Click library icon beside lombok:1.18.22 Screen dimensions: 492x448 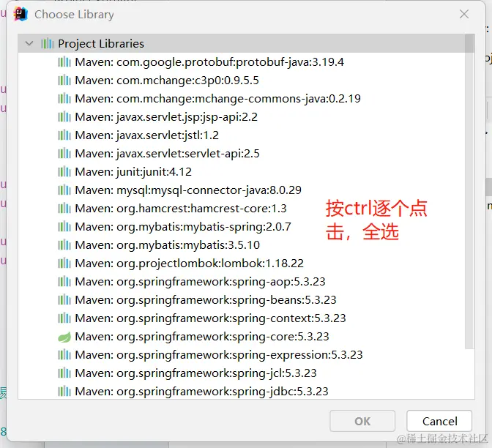point(64,264)
